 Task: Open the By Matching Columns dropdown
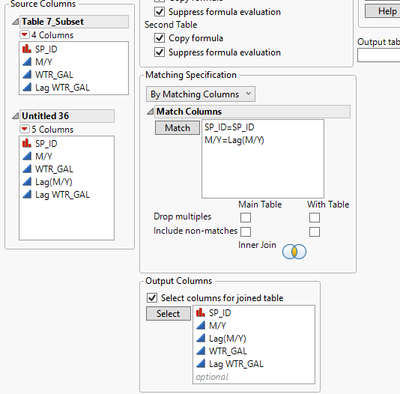(x=201, y=94)
